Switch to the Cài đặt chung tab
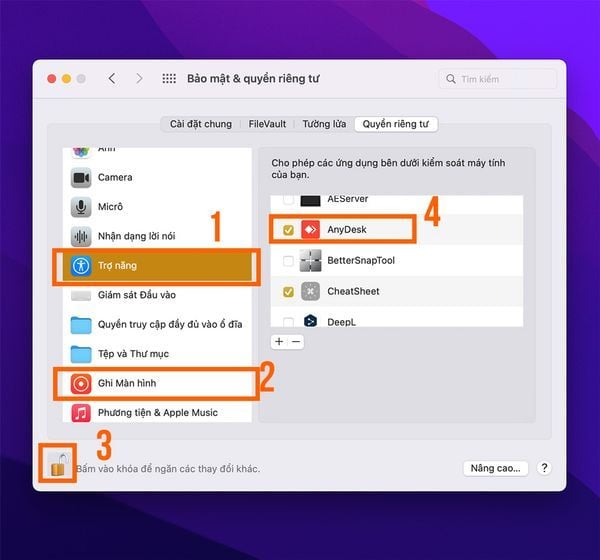This screenshot has height=560, width=600. [201, 124]
